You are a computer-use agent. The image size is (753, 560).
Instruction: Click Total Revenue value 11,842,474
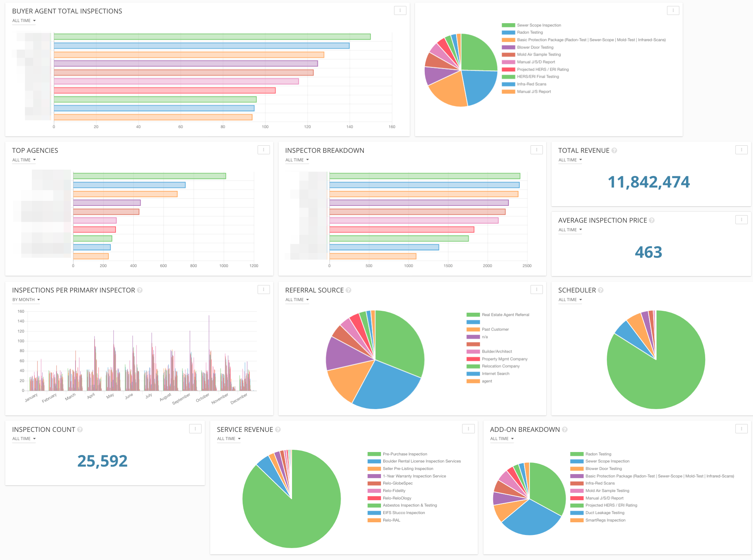(649, 182)
